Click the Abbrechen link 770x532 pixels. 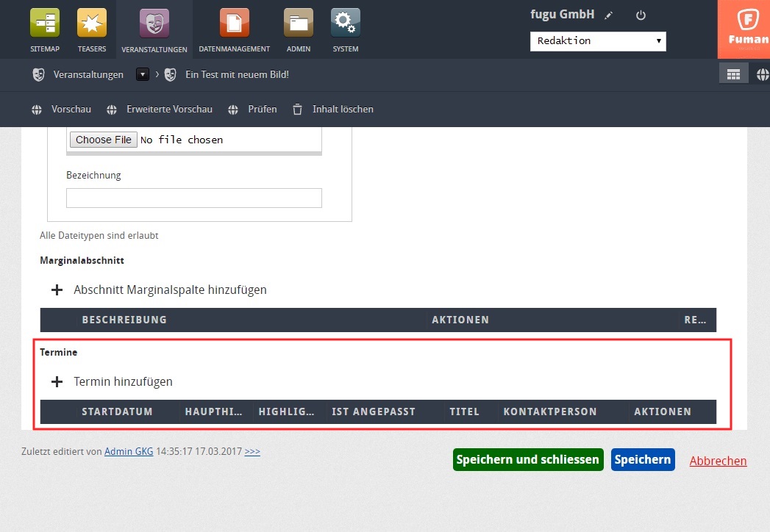click(x=718, y=461)
